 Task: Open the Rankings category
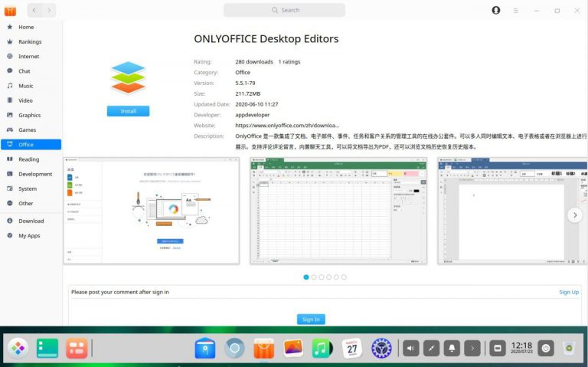(x=31, y=41)
